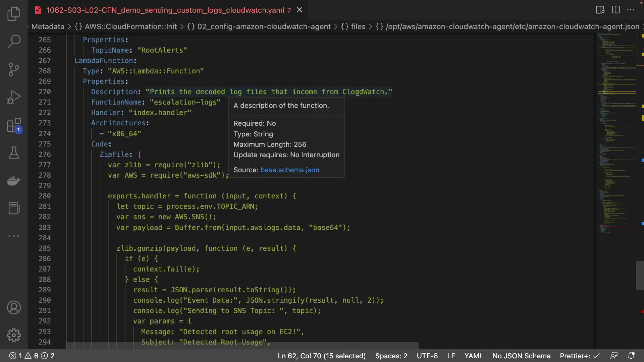The height and width of the screenshot is (362, 644).
Task: Open the Manage gear icon
Action: pyautogui.click(x=14, y=335)
